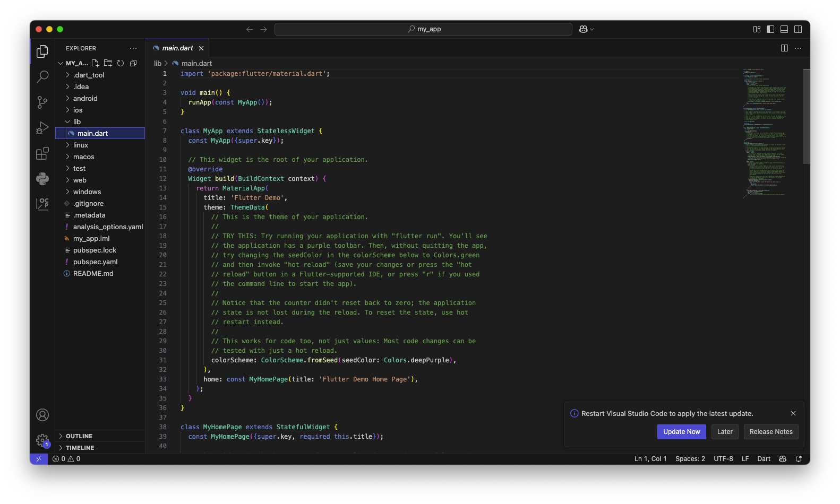Open Run and Debug view
The image size is (840, 504).
pyautogui.click(x=42, y=128)
